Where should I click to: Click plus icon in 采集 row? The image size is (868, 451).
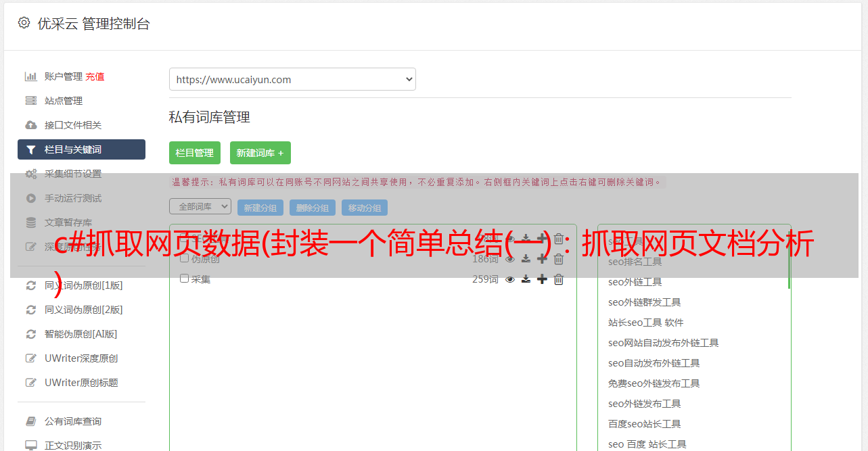click(542, 279)
